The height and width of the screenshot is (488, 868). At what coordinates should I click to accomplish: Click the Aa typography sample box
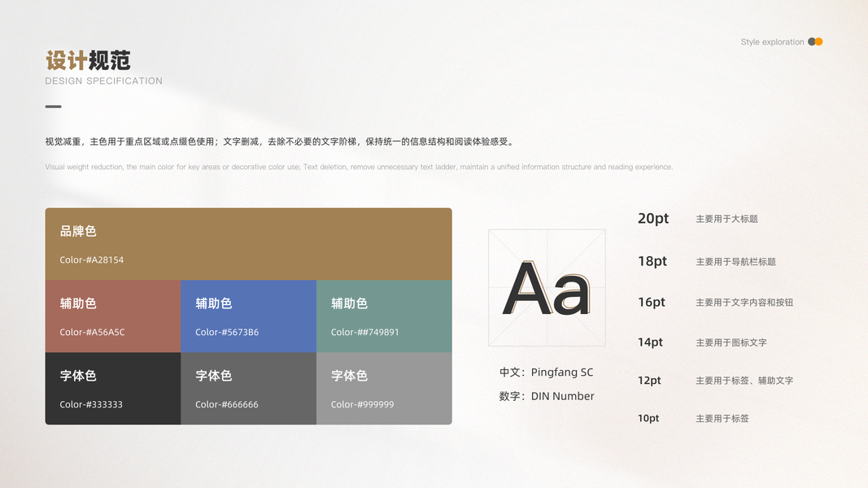click(x=547, y=288)
